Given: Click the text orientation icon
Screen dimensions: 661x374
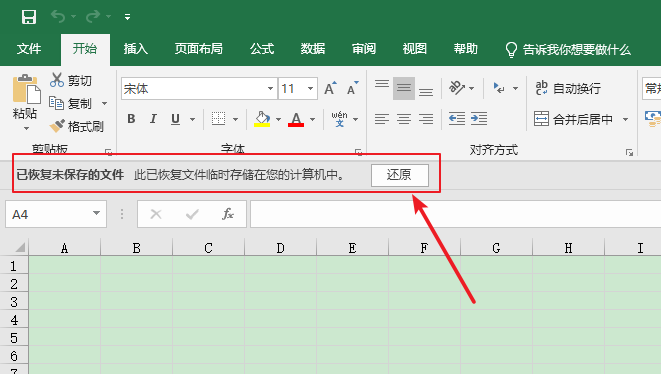Looking at the screenshot, I should [457, 88].
